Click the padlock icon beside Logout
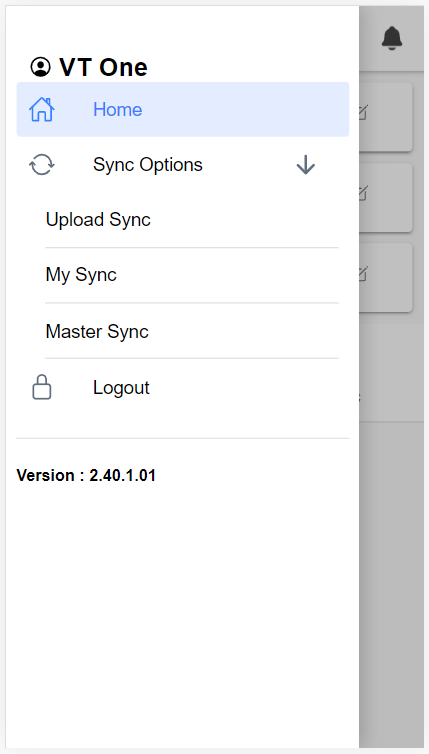The width and height of the screenshot is (429, 754). click(x=42, y=387)
